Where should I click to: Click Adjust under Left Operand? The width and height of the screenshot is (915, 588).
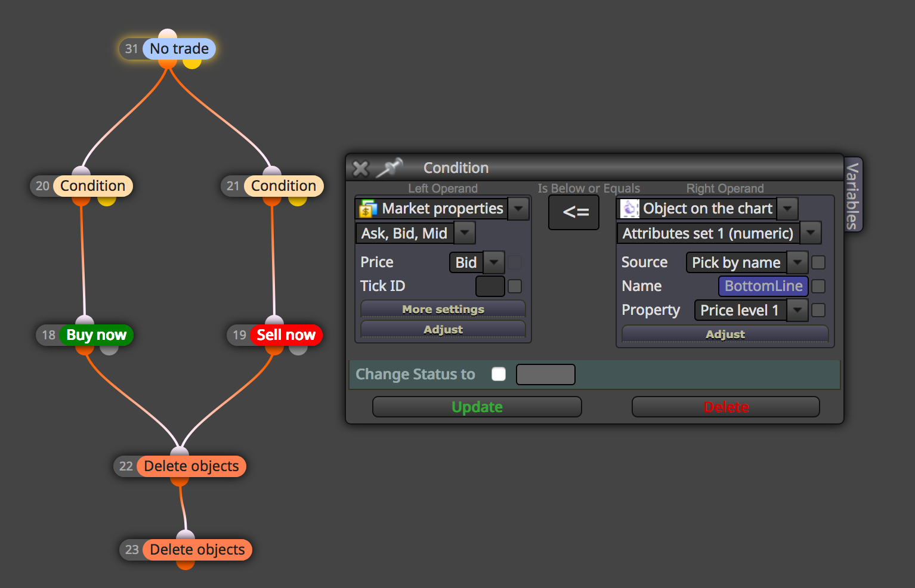tap(443, 329)
